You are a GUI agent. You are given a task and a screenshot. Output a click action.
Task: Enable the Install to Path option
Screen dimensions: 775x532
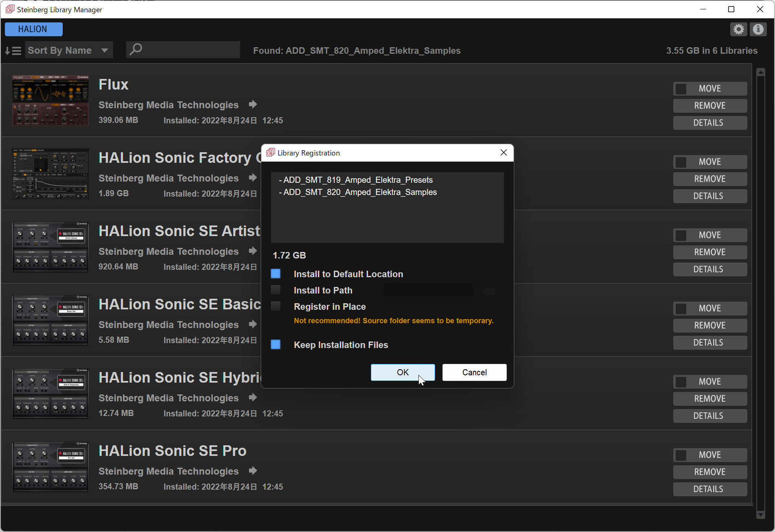tap(276, 290)
